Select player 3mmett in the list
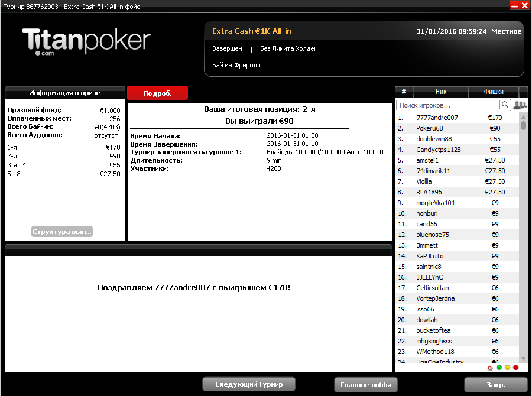This screenshot has height=396, width=532. click(x=457, y=245)
